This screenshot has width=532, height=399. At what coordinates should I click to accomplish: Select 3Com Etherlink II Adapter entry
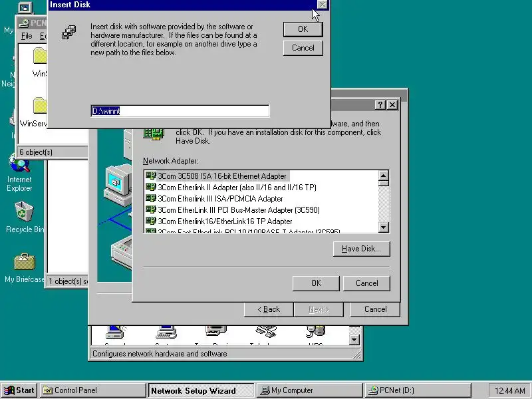237,188
